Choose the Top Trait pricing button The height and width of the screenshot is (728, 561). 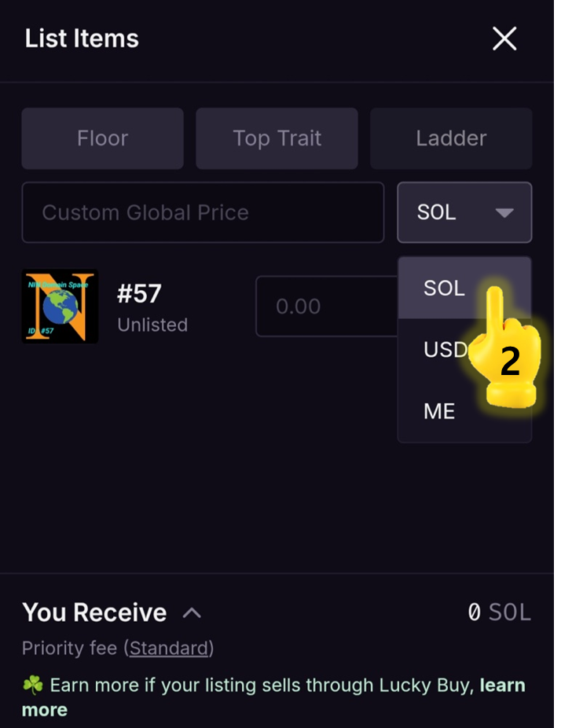[277, 138]
